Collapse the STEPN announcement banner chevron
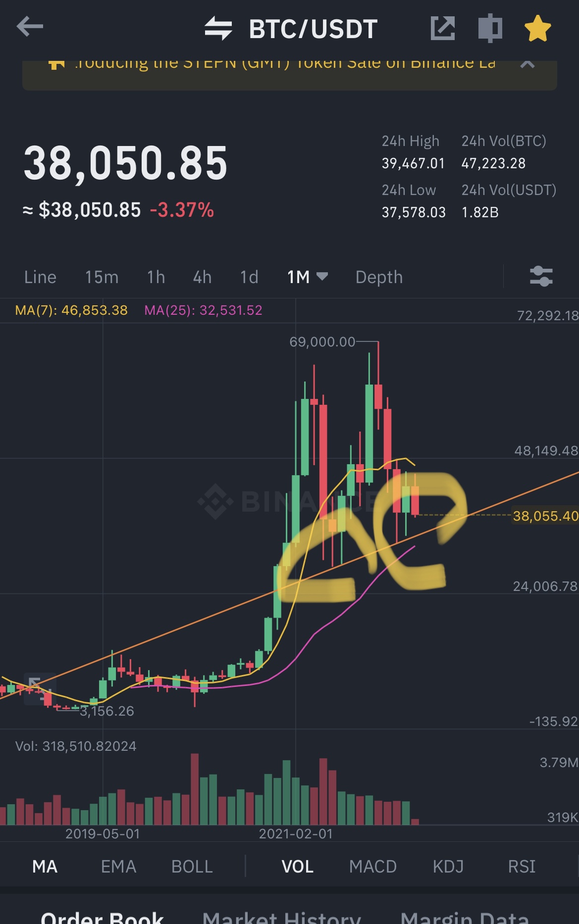579x924 pixels. pos(527,64)
